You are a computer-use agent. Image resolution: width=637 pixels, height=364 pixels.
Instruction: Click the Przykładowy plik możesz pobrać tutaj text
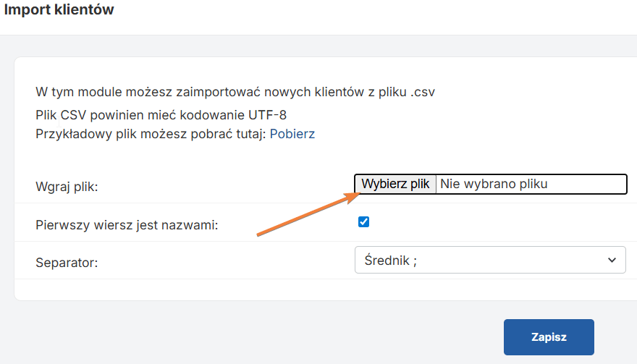(x=151, y=134)
